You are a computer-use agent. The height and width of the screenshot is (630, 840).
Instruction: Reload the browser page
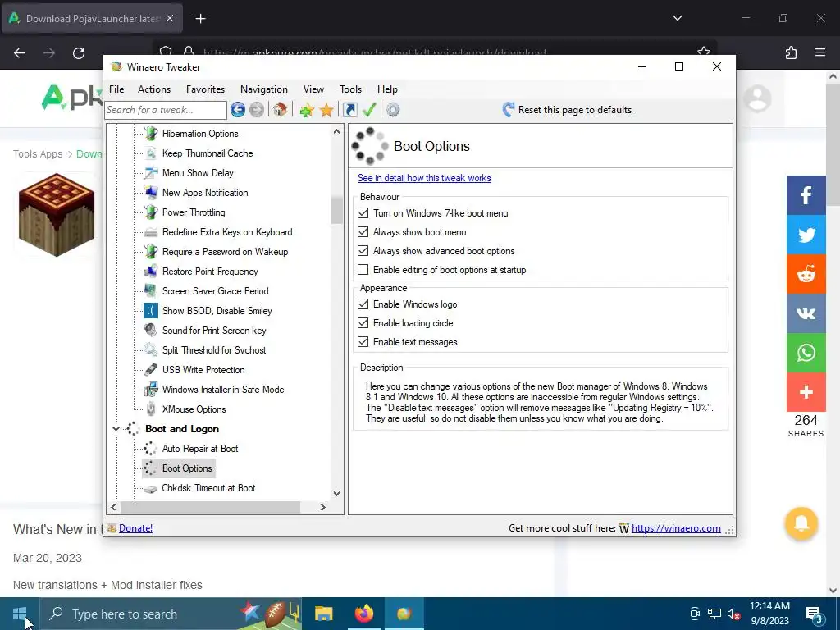79,53
